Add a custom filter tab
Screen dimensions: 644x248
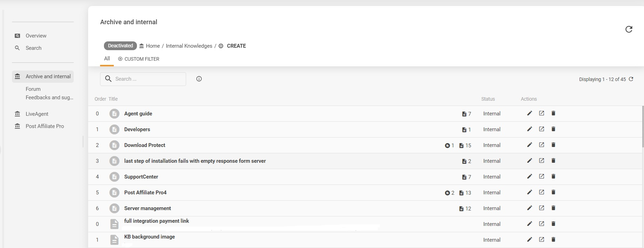click(x=139, y=59)
